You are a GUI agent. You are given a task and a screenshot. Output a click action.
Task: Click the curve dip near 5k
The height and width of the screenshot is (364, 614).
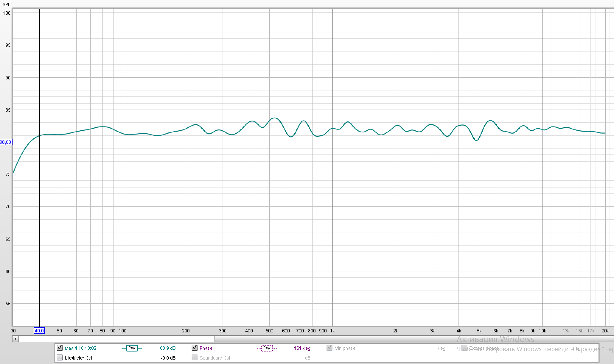pyautogui.click(x=477, y=140)
